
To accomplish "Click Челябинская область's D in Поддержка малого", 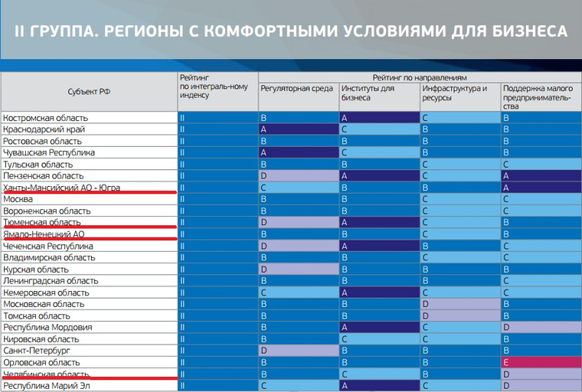I will [541, 374].
